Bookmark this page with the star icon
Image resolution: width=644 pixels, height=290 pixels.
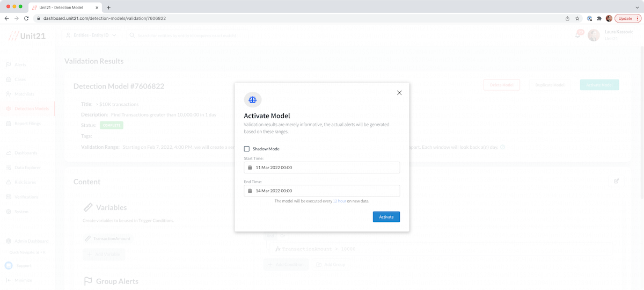577,18
